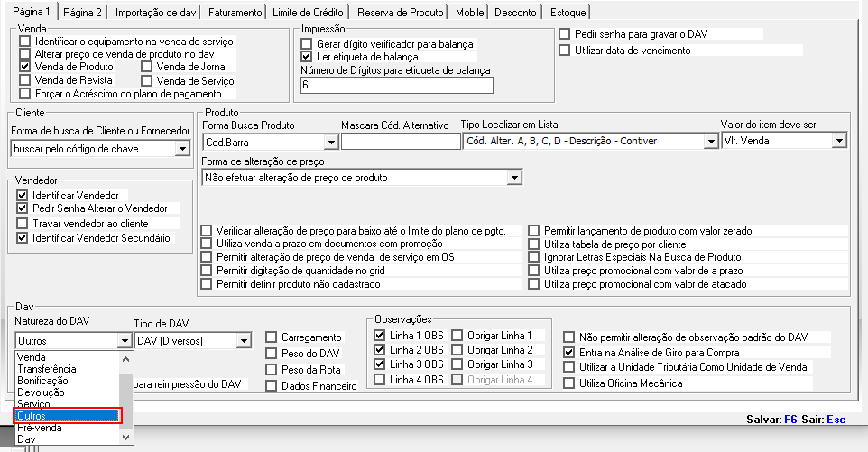Screen dimensions: 868x452
Task: Tick the Venda de Serviço checkbox
Action: [x=146, y=81]
